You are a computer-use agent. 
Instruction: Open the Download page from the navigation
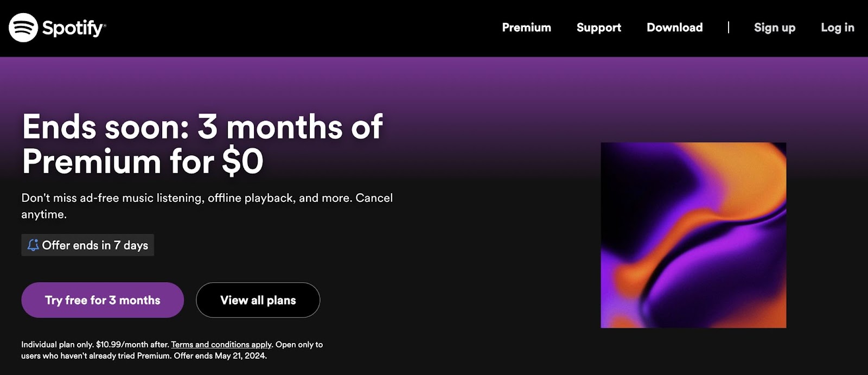[x=675, y=28]
